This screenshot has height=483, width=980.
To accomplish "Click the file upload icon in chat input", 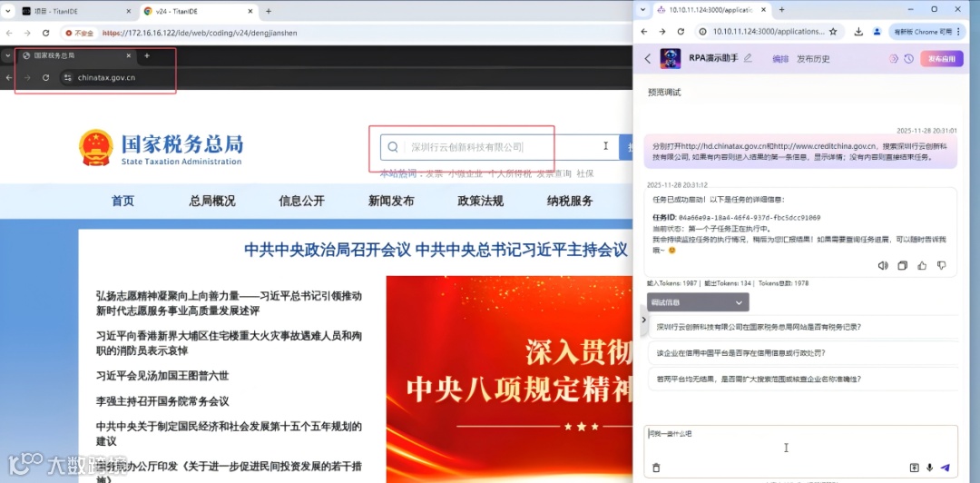I will tap(915, 468).
